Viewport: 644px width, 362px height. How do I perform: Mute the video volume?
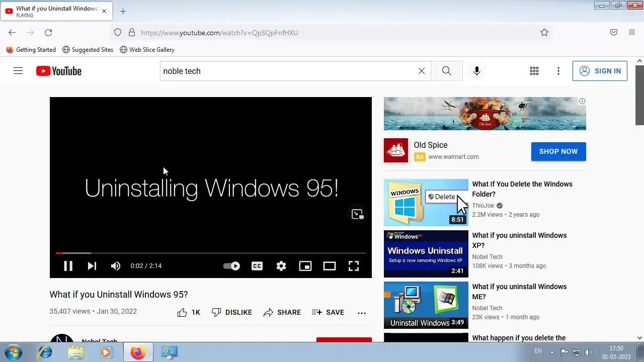click(x=116, y=266)
